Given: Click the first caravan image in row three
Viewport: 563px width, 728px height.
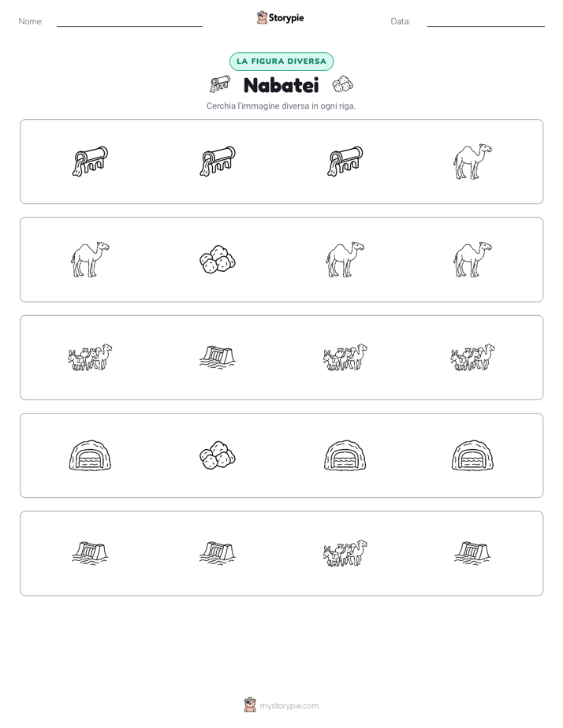Looking at the screenshot, I should tap(90, 358).
